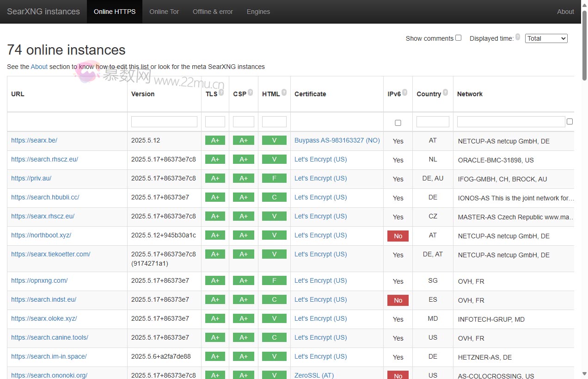Click the C HTML grade badge for search.hbubli.cc
The image size is (588, 379).
pyautogui.click(x=274, y=197)
